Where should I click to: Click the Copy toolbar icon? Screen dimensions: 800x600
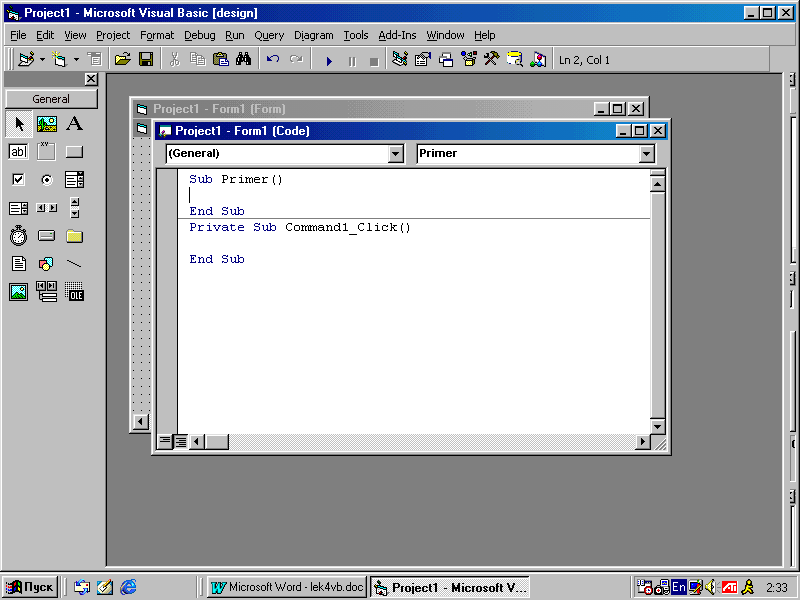(x=197, y=60)
